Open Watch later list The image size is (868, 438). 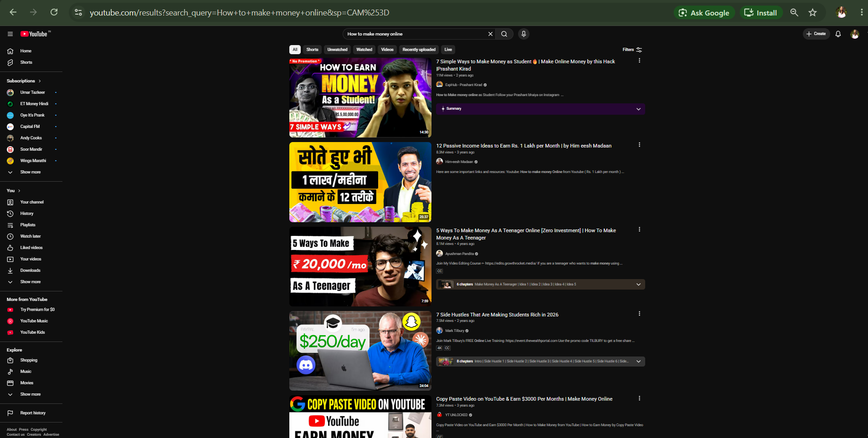point(31,236)
